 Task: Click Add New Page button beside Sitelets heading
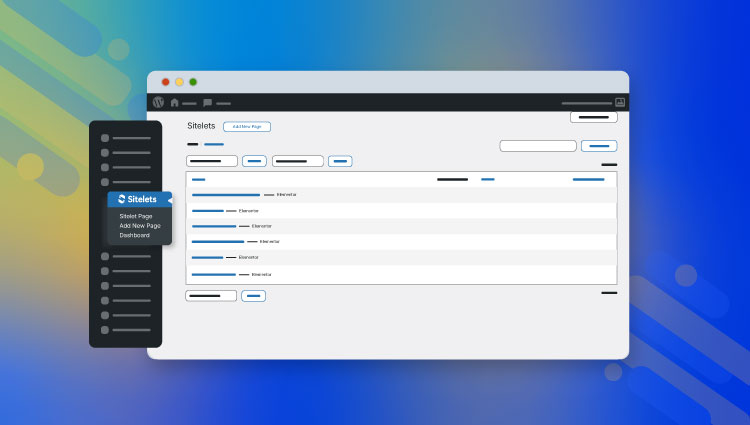coord(247,127)
